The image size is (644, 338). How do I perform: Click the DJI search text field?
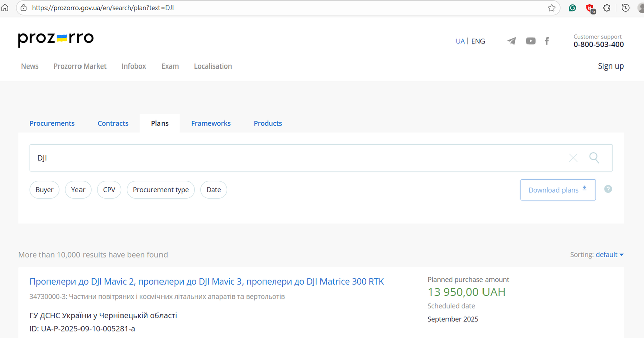321,158
